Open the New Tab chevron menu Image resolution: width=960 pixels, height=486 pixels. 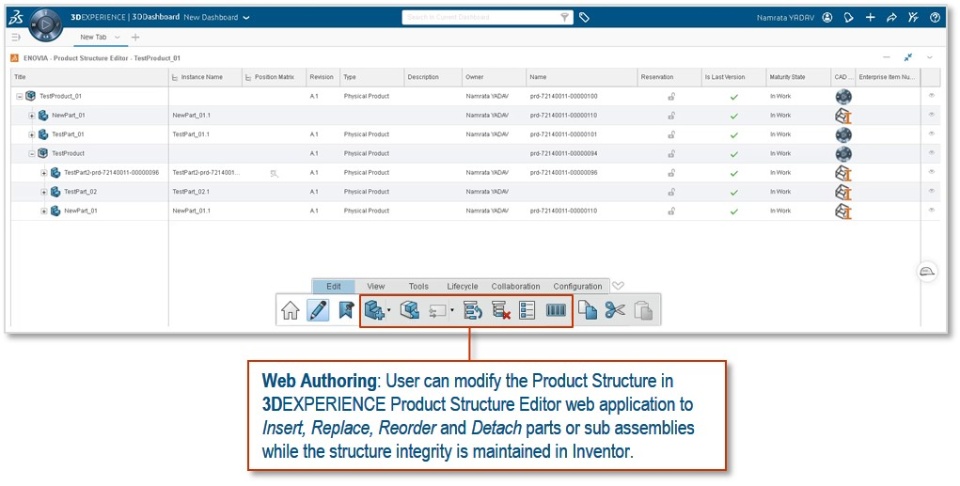click(x=118, y=37)
